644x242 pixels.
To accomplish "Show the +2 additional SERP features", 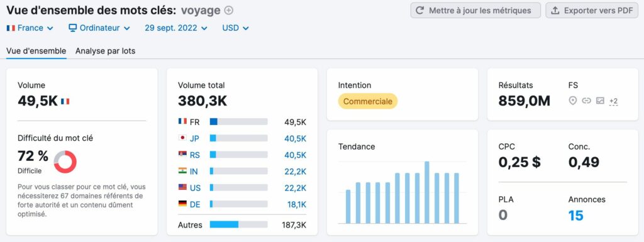I will click(x=613, y=101).
